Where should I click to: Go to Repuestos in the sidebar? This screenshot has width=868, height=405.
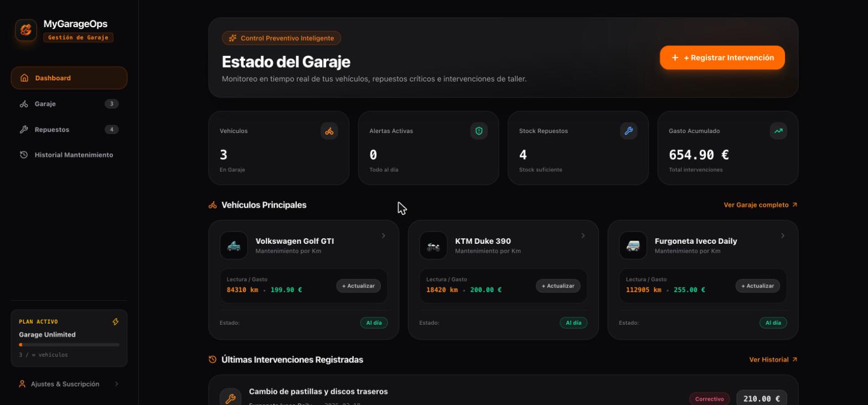tap(69, 130)
